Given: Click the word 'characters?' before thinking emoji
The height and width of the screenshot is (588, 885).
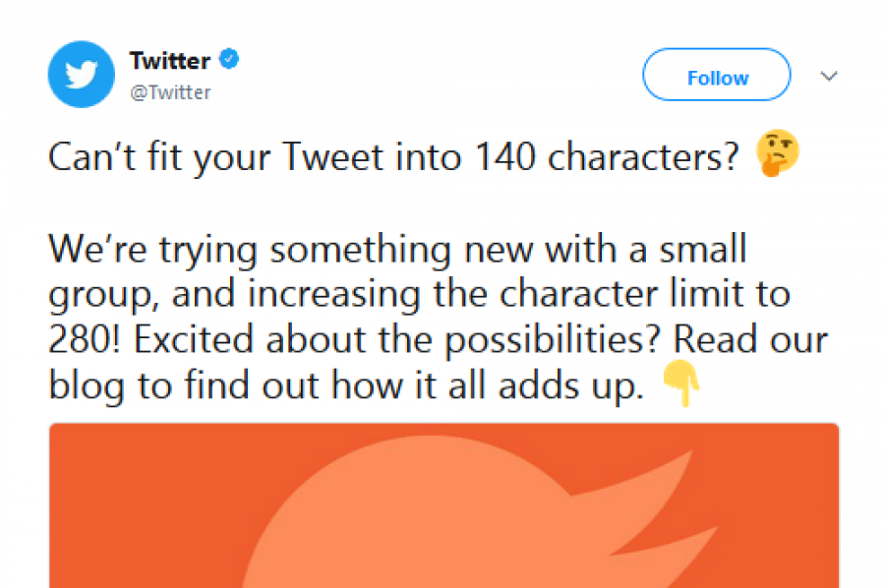Looking at the screenshot, I should pyautogui.click(x=643, y=156).
